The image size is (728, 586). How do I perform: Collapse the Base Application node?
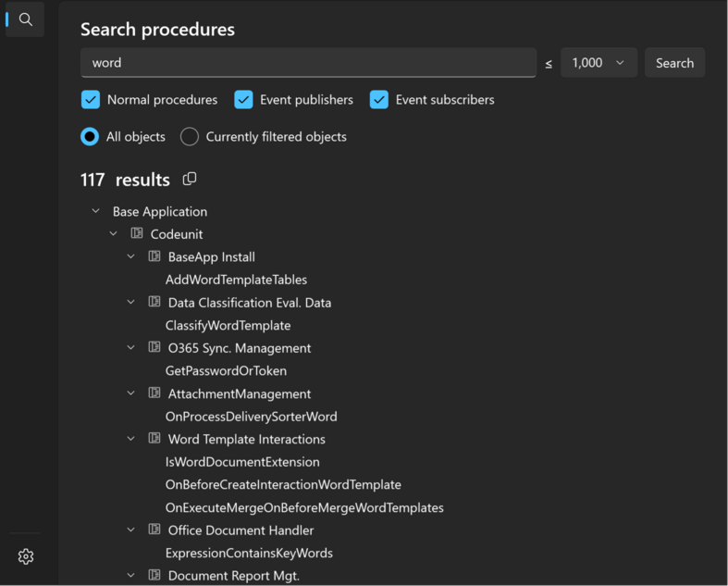(x=95, y=211)
